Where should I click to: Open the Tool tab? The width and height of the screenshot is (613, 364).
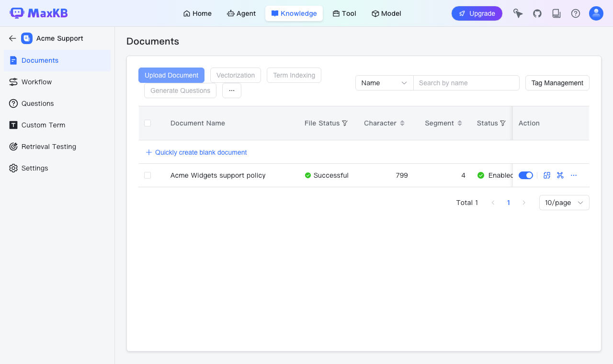point(344,13)
